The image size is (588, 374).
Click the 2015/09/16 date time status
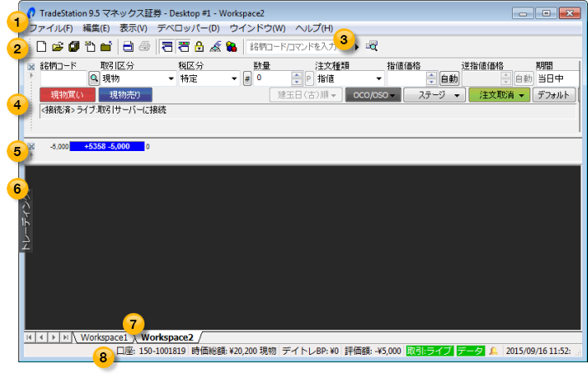(538, 351)
